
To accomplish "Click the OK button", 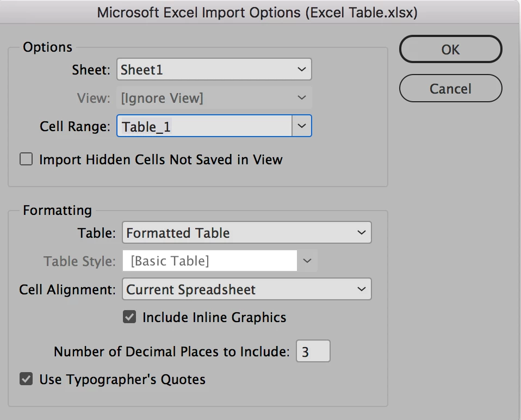I will coord(450,50).
